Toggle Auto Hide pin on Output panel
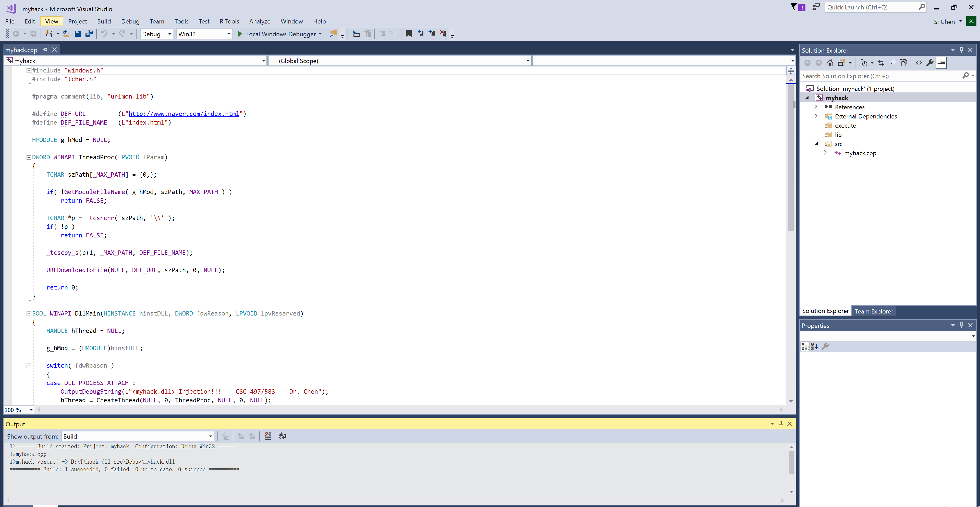This screenshot has height=507, width=980. point(781,424)
